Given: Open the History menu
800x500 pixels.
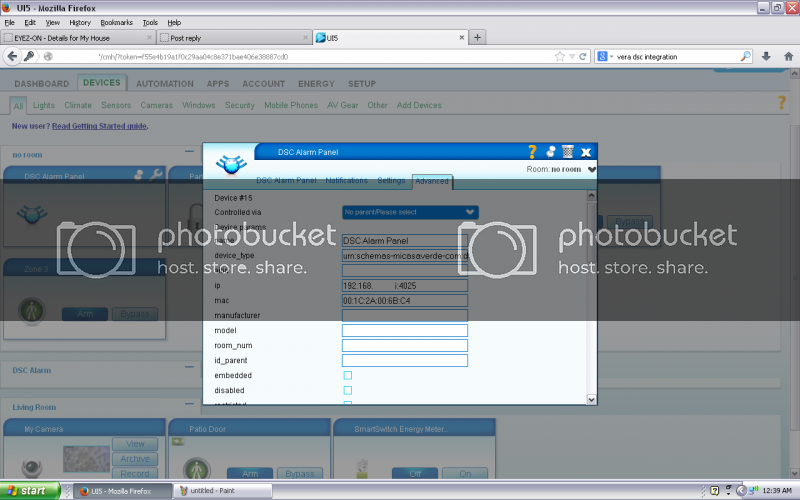Looking at the screenshot, I should click(80, 22).
